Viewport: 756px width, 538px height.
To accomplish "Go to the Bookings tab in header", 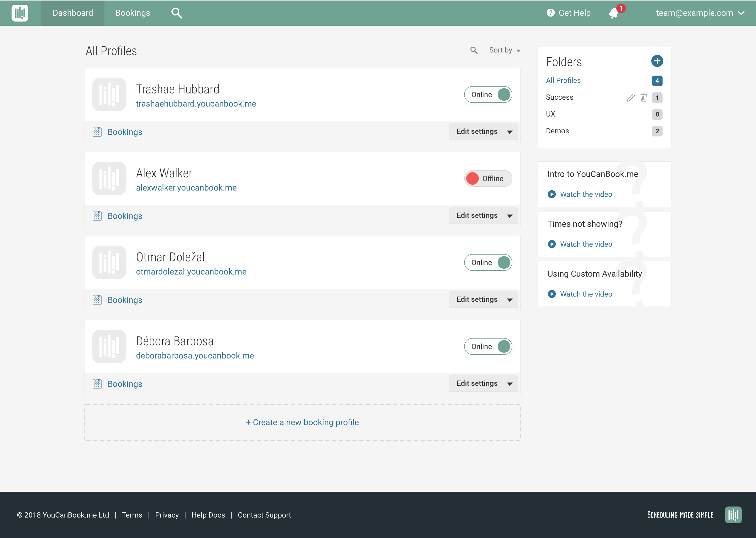I will tap(133, 13).
